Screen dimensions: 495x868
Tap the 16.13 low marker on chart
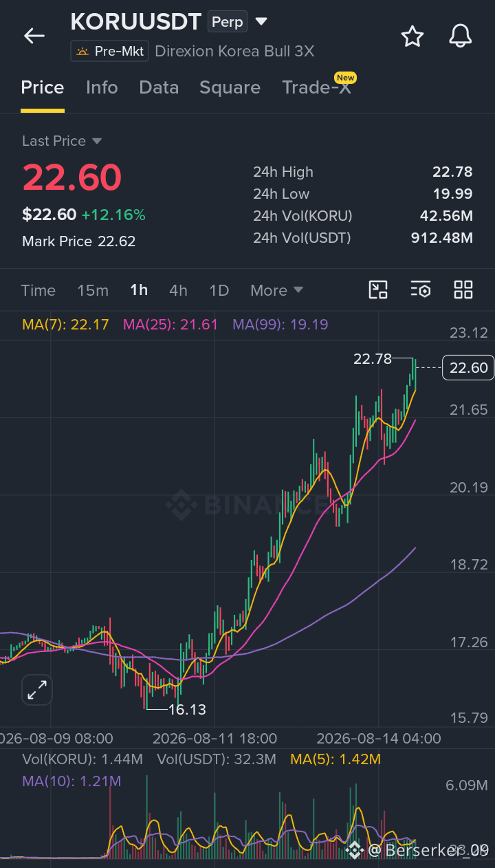pyautogui.click(x=187, y=709)
